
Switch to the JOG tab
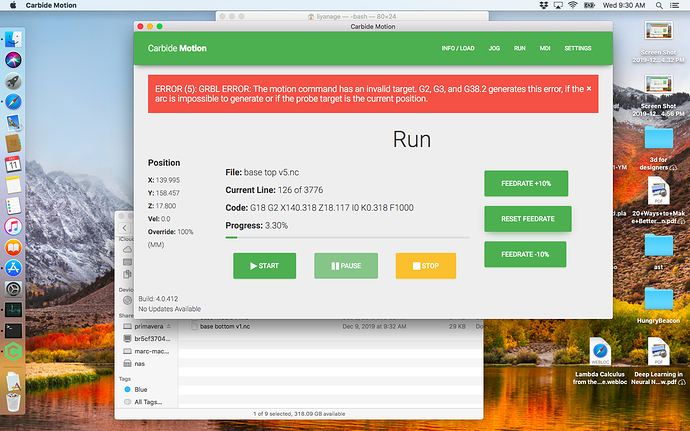pyautogui.click(x=494, y=48)
